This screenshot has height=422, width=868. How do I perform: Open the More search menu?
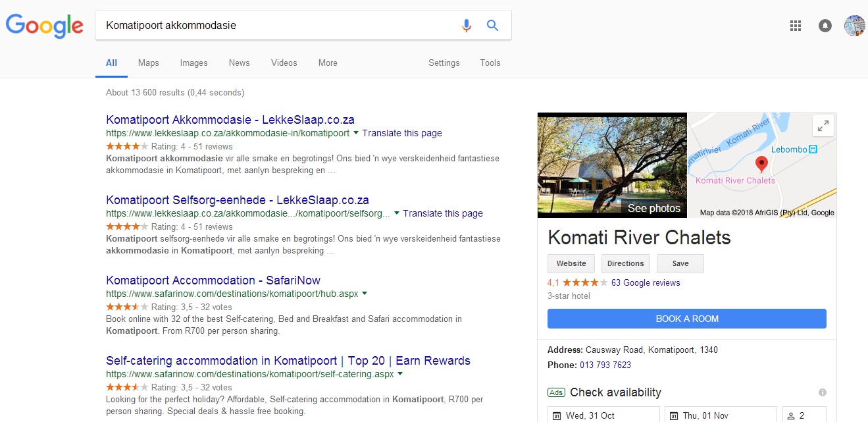click(328, 63)
